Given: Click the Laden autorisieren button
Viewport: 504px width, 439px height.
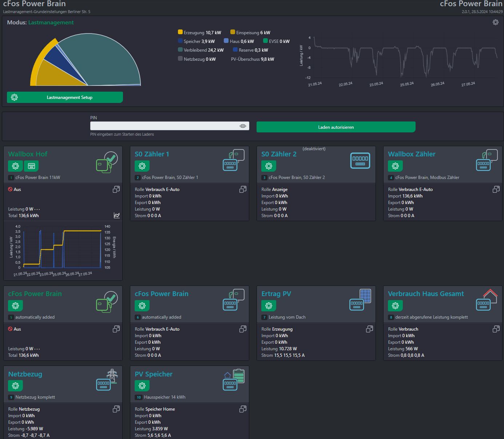Looking at the screenshot, I should coord(336,127).
